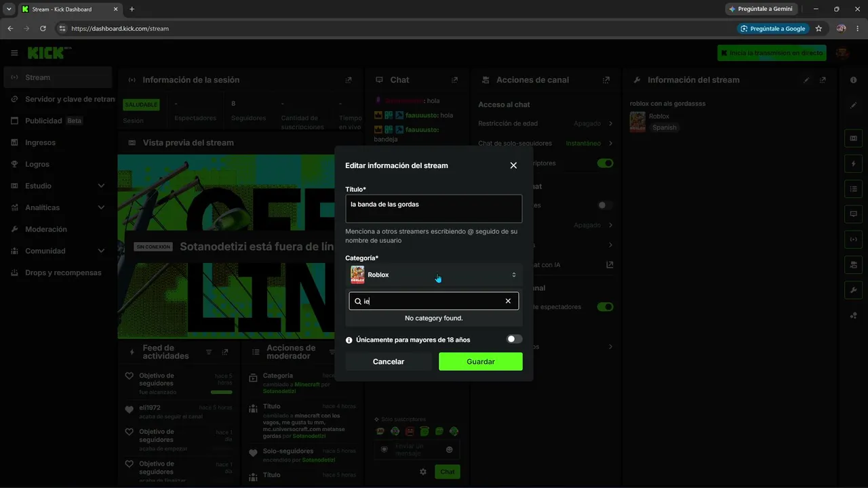Expand the Comunidad sidebar section
This screenshot has width=868, height=488.
[58, 251]
